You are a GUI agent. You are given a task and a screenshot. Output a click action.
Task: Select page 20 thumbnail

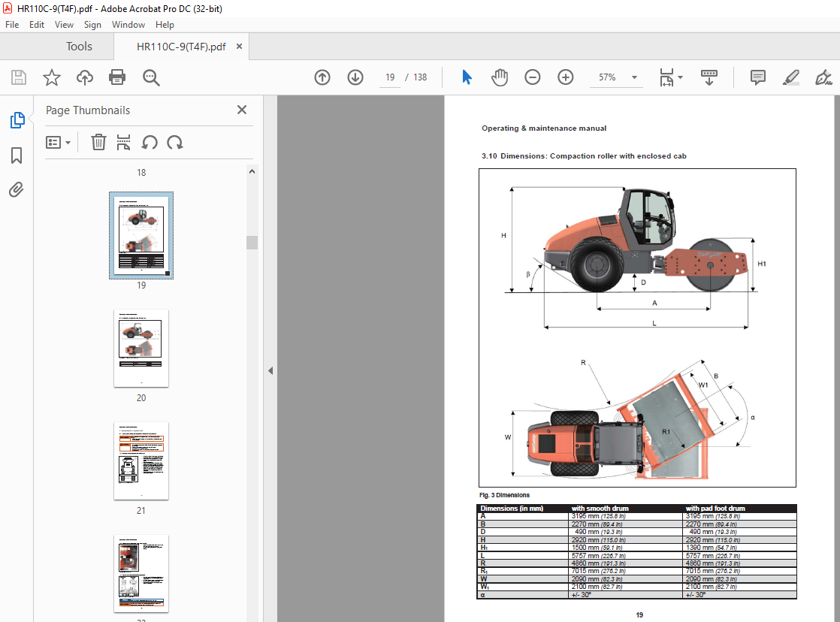point(141,349)
